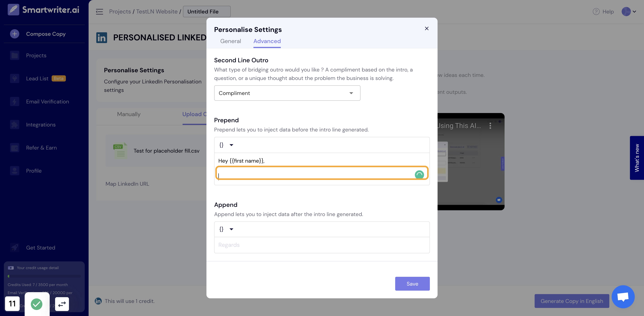Click the green checkmark icon at bottom left
Viewport: 644px width, 316px height.
37,304
